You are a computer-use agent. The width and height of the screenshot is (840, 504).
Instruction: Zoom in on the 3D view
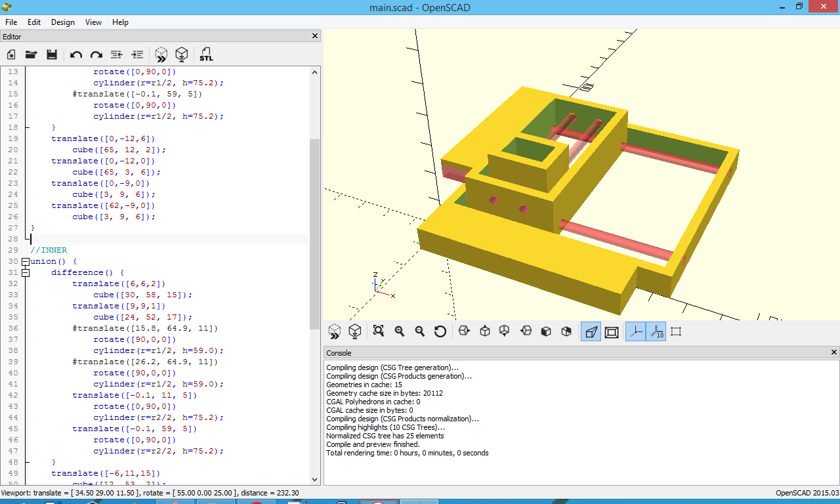(x=399, y=331)
